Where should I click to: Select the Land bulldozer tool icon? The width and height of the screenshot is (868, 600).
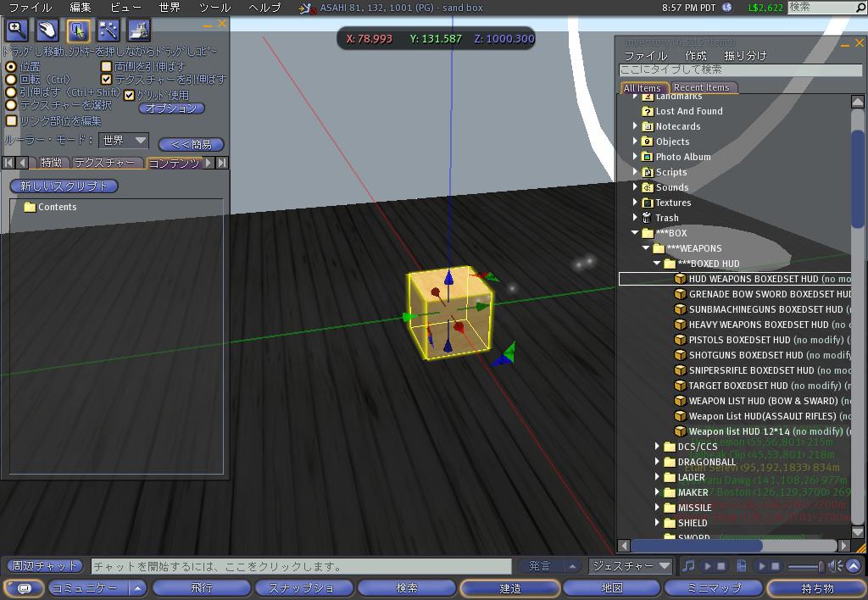click(x=138, y=31)
